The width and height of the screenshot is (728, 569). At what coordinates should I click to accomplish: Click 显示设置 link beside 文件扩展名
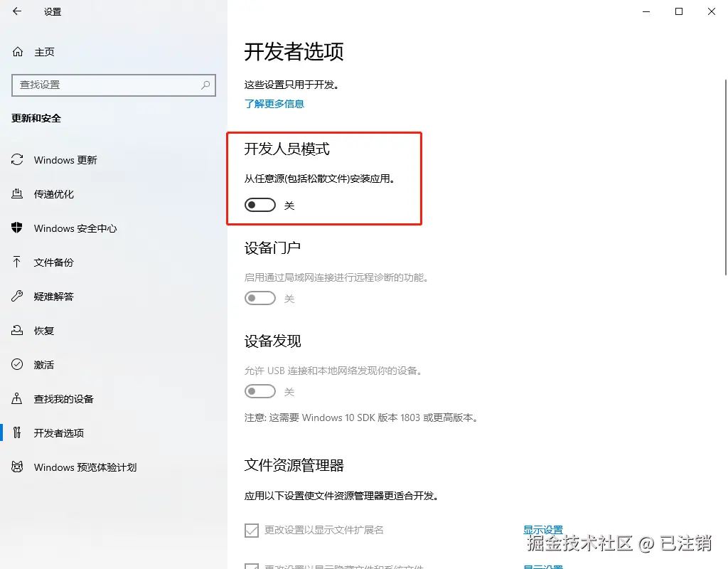coord(542,529)
